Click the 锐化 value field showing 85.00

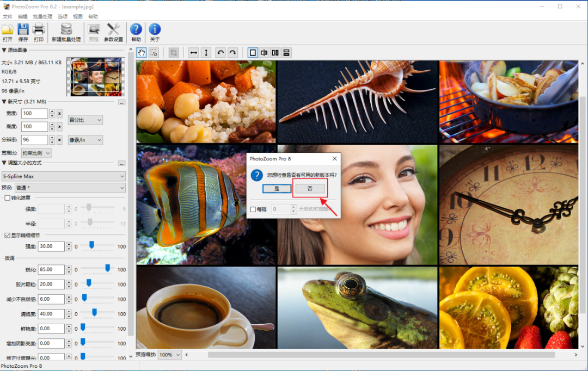[51, 269]
